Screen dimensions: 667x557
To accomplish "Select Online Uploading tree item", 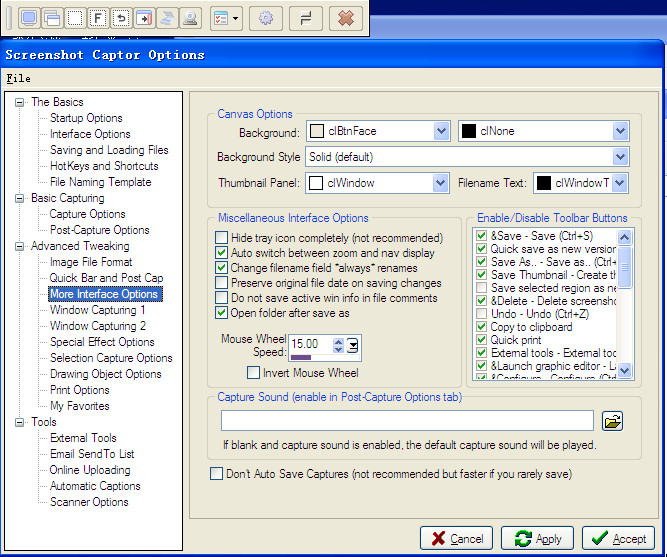I will 90,470.
